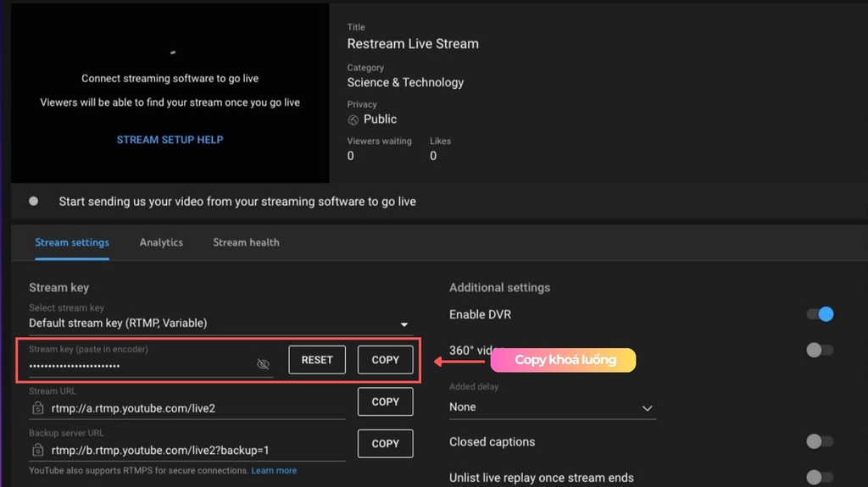The height and width of the screenshot is (487, 868).
Task: Click the lock icon beside Backup server URL
Action: click(x=37, y=450)
